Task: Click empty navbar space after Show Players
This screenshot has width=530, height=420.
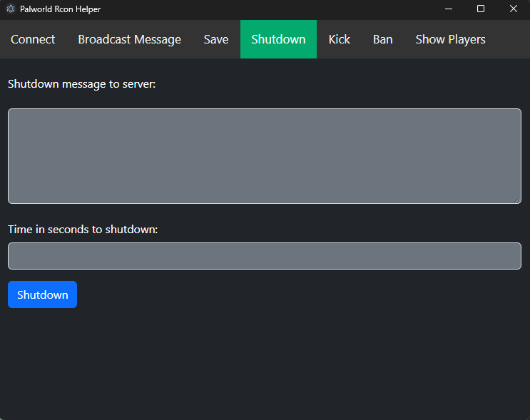Action: [x=513, y=39]
